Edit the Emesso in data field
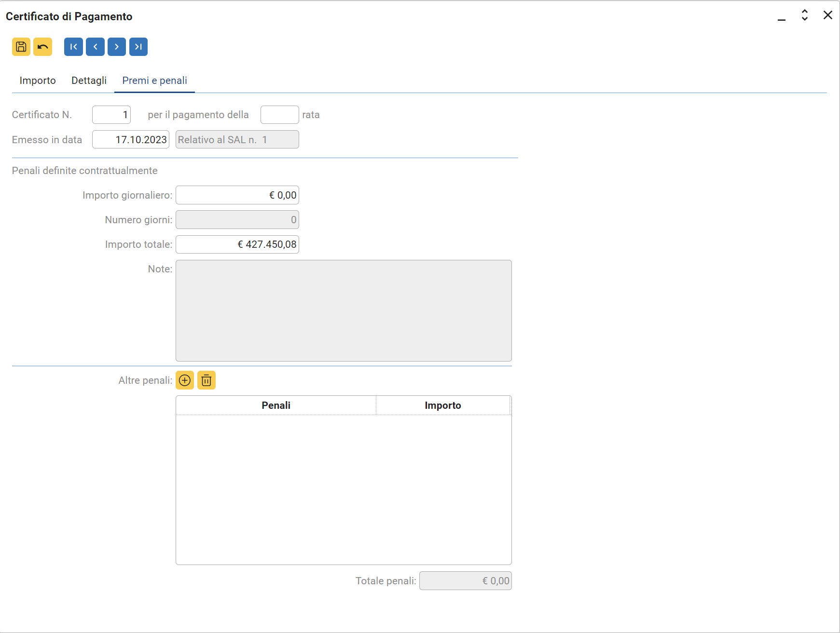Viewport: 840px width, 633px height. pos(131,140)
